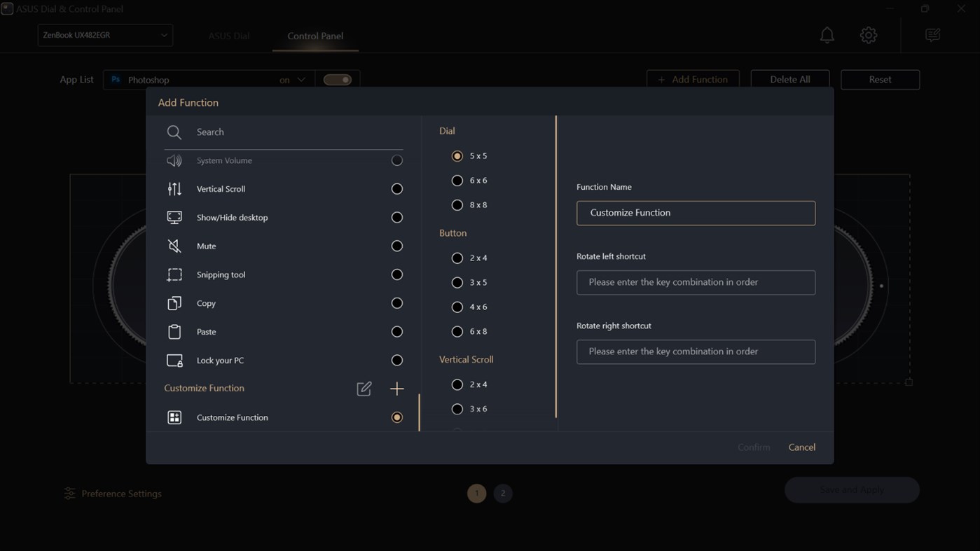The width and height of the screenshot is (980, 551).
Task: Open the settings gear in the title bar
Action: pos(868,34)
